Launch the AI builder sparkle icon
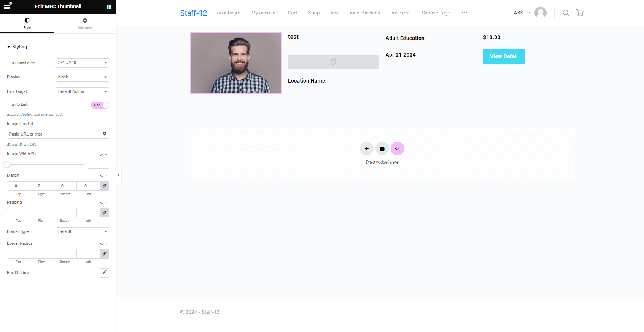 pyautogui.click(x=398, y=148)
